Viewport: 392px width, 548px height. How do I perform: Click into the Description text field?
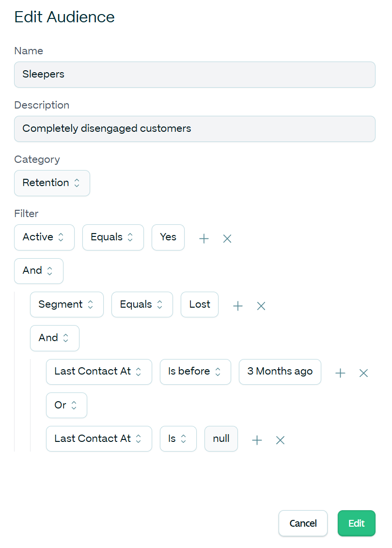tap(194, 129)
